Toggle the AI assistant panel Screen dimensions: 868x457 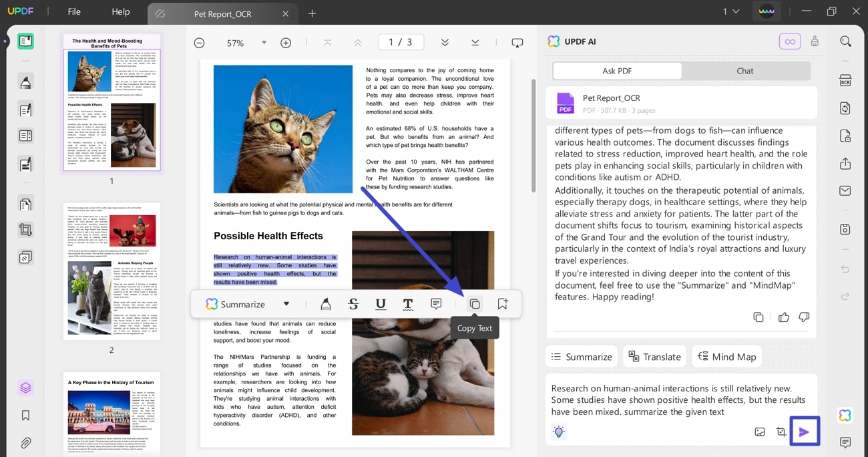coord(845,415)
